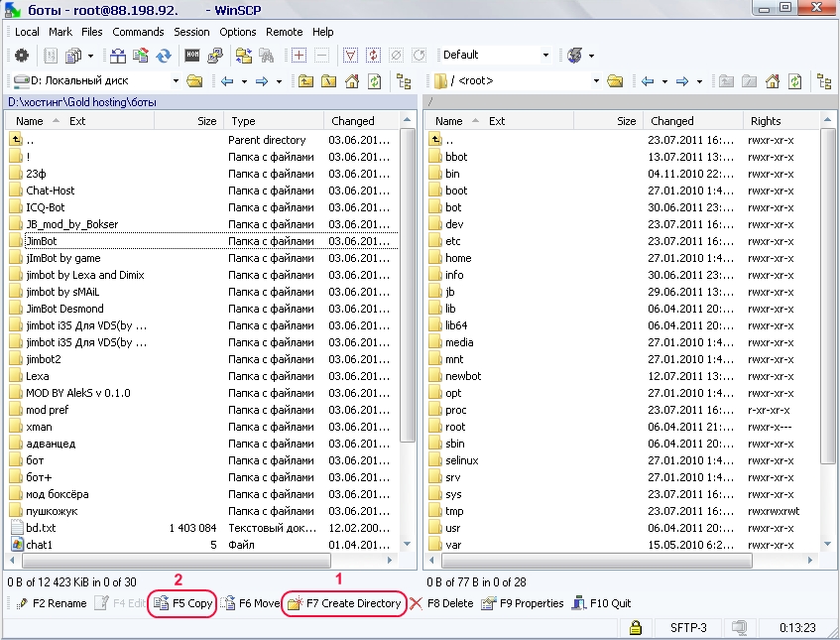The width and height of the screenshot is (840, 640).
Task: Click the remote panel Refresh icon
Action: [x=795, y=81]
